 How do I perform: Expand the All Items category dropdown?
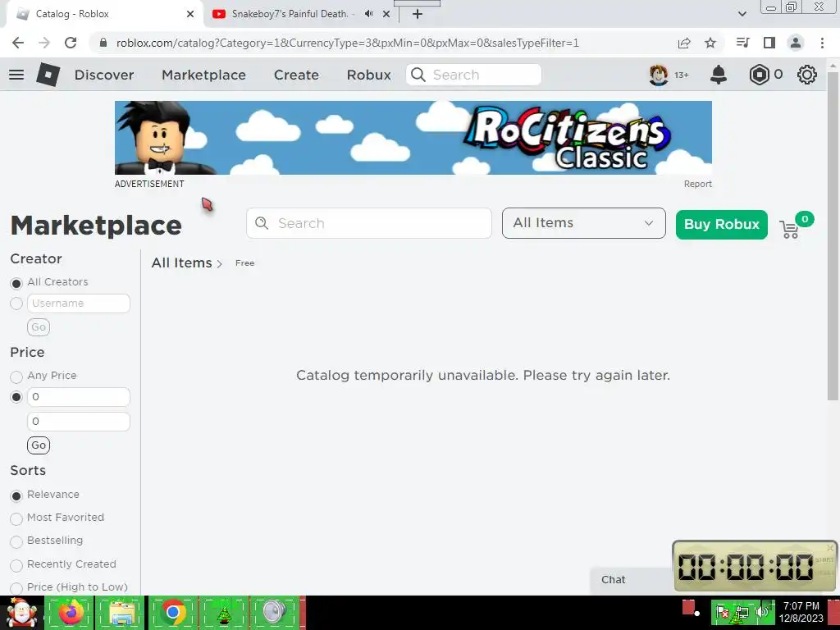point(584,223)
